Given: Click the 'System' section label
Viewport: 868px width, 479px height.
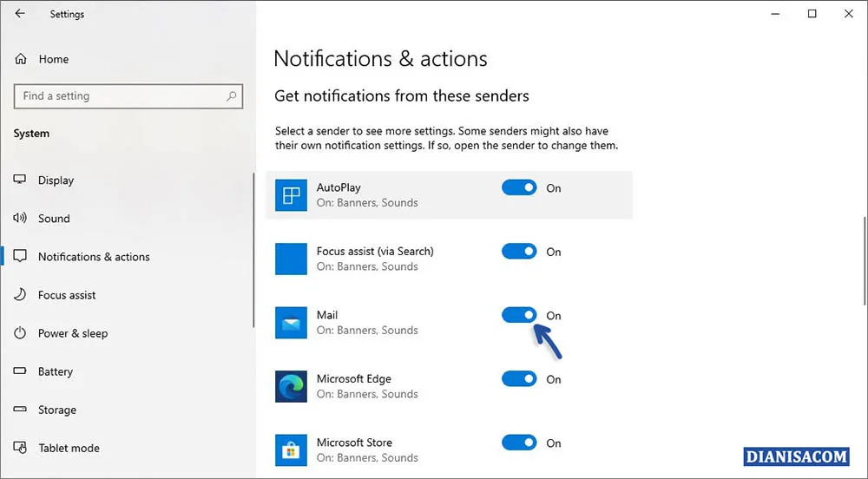Looking at the screenshot, I should coord(31,134).
